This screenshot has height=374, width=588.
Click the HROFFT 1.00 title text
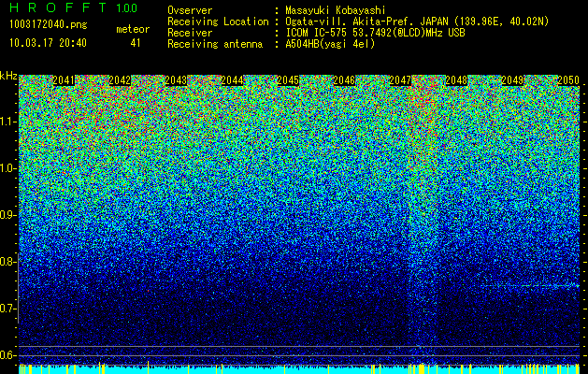pos(73,7)
